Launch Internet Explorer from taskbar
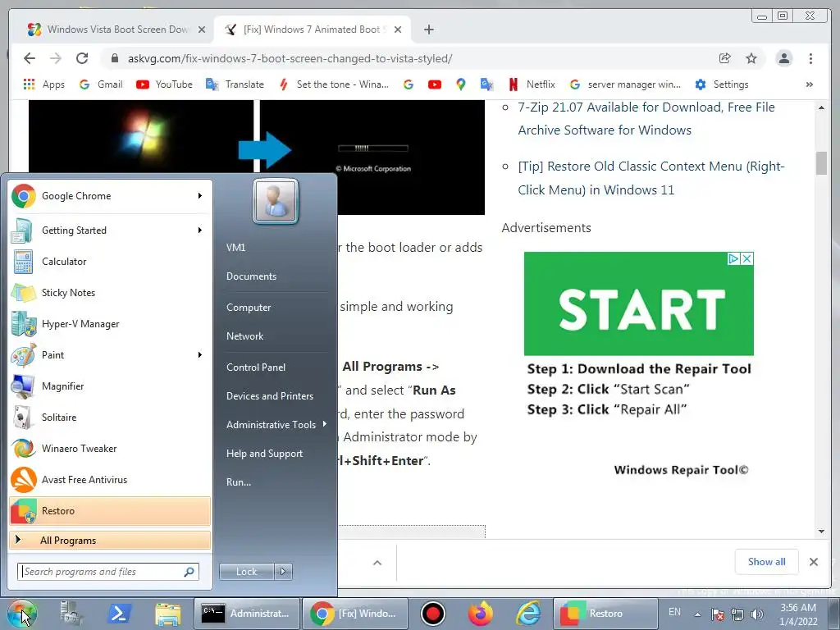Screen dimensions: 840x630 click(529, 614)
